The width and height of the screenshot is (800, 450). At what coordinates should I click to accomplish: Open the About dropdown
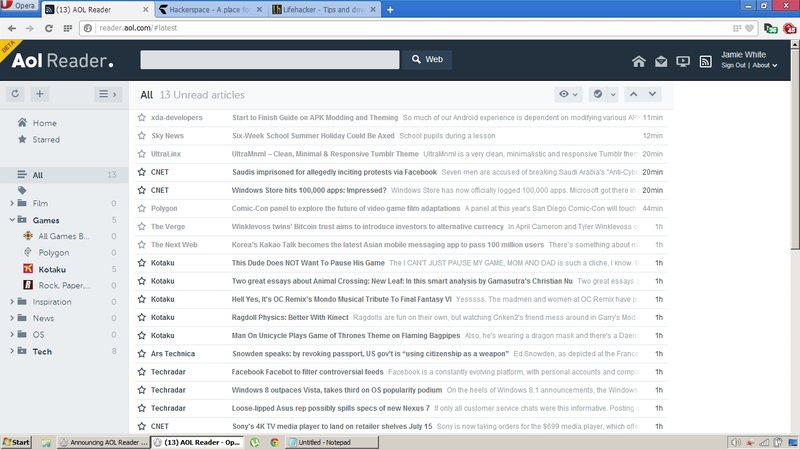pos(764,65)
